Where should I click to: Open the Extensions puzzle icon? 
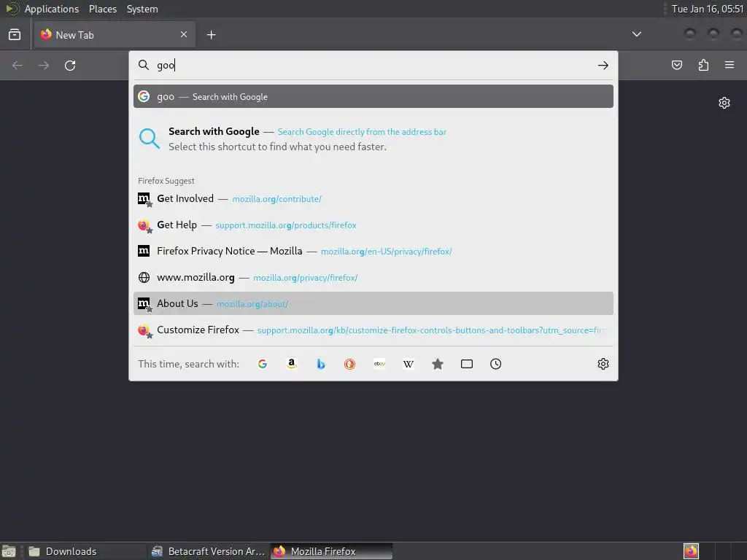[x=703, y=65]
